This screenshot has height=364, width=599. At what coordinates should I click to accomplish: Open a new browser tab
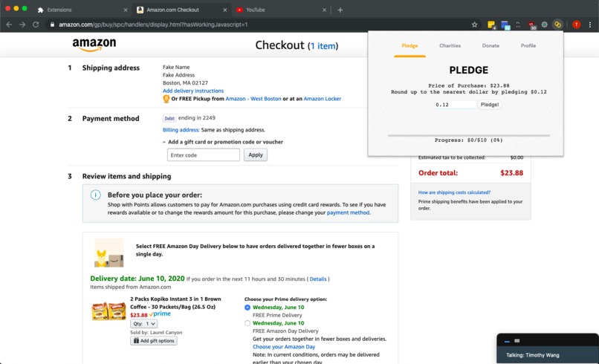click(340, 10)
